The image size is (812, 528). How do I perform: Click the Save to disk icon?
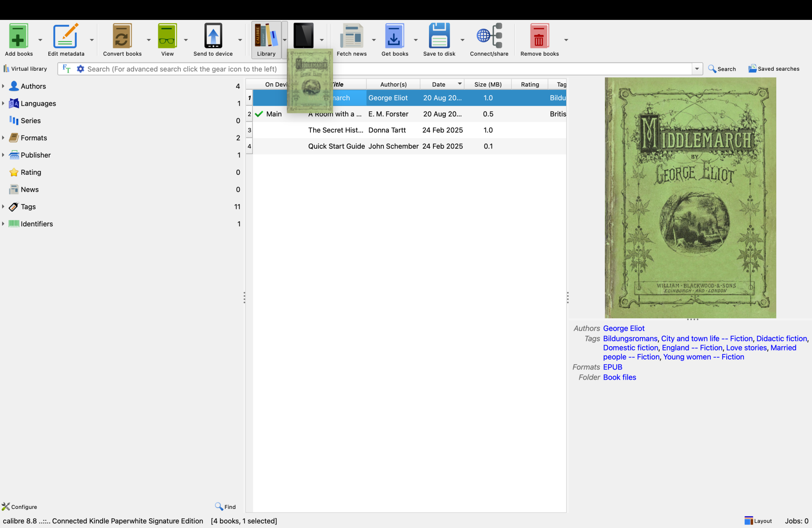pos(439,36)
